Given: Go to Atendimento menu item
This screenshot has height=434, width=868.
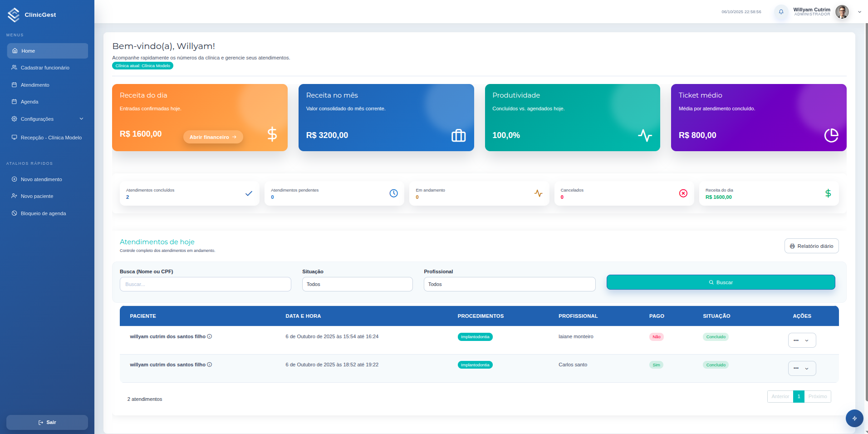Looking at the screenshot, I should click(35, 85).
